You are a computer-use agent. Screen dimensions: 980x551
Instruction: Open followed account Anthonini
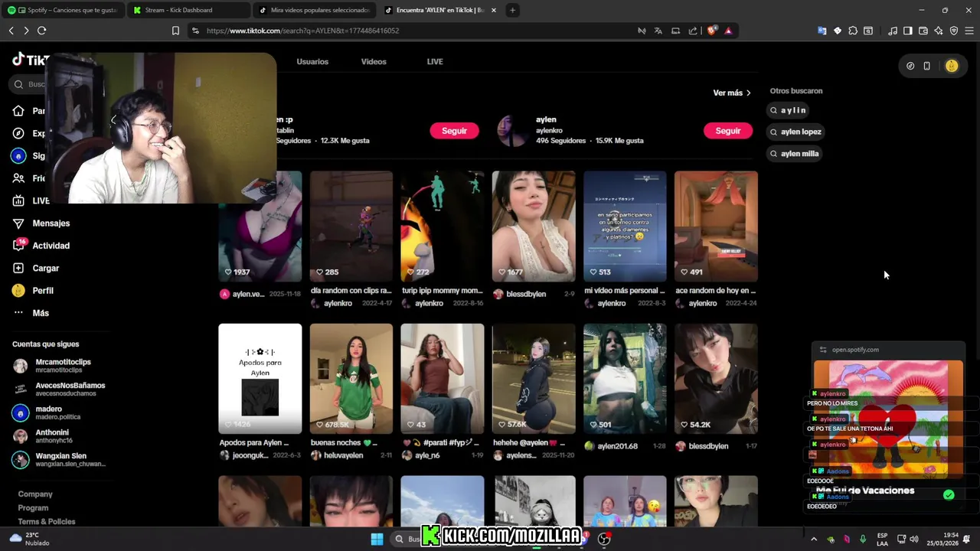pyautogui.click(x=43, y=436)
